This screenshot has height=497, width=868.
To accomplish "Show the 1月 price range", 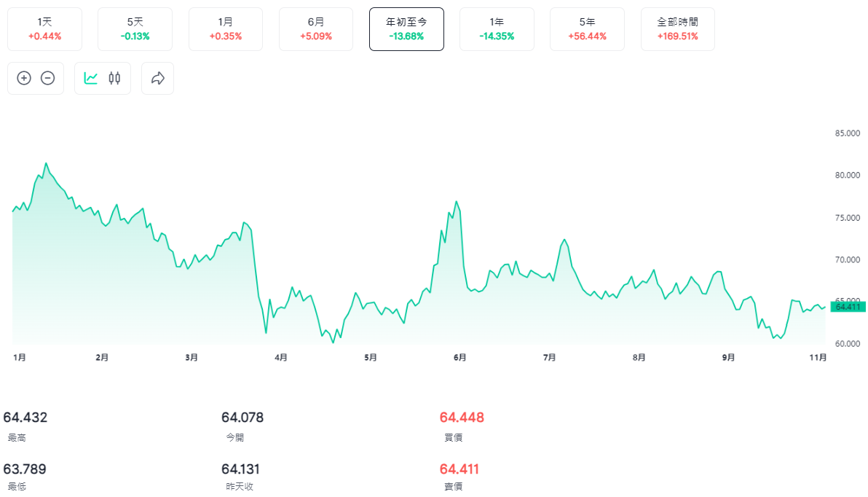I will coord(225,29).
